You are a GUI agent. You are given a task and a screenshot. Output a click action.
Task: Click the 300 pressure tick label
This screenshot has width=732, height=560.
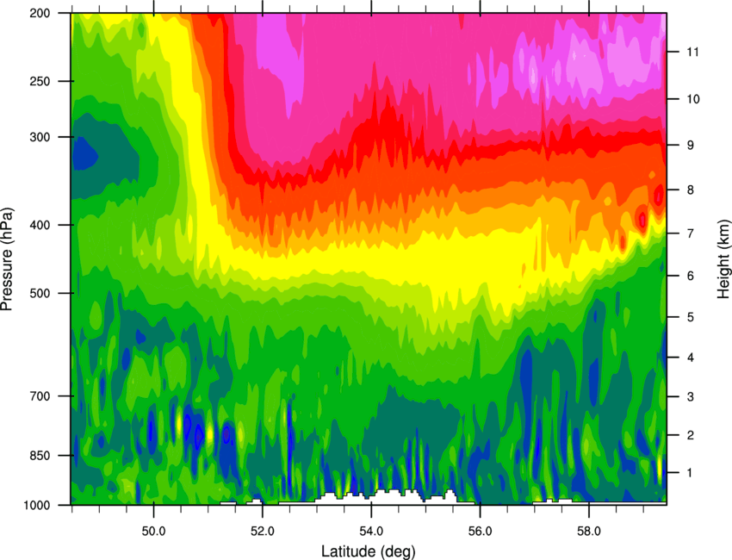[40, 137]
